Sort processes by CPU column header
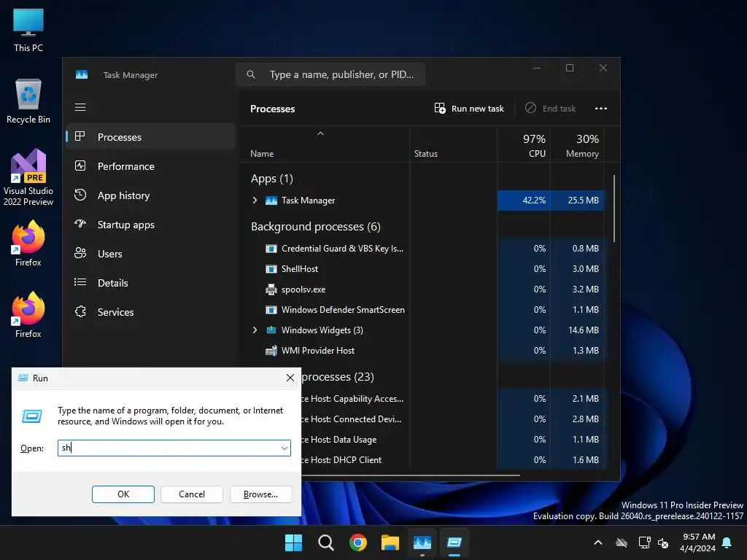 pyautogui.click(x=524, y=146)
